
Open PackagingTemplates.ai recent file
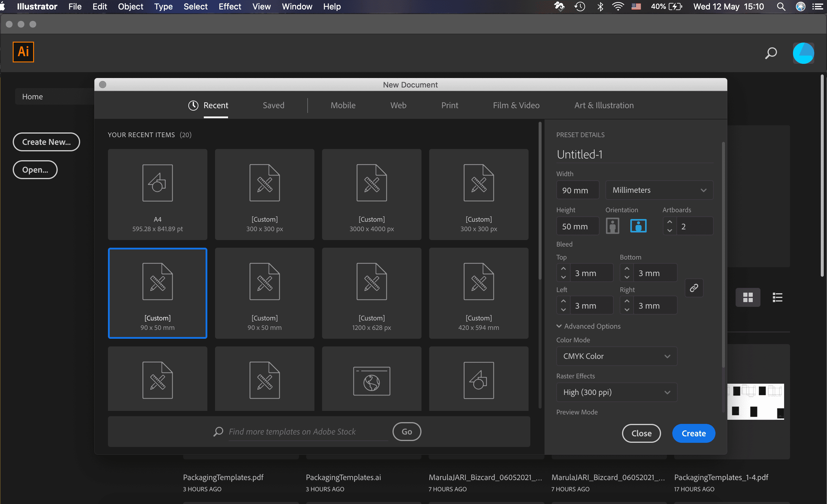[343, 477]
